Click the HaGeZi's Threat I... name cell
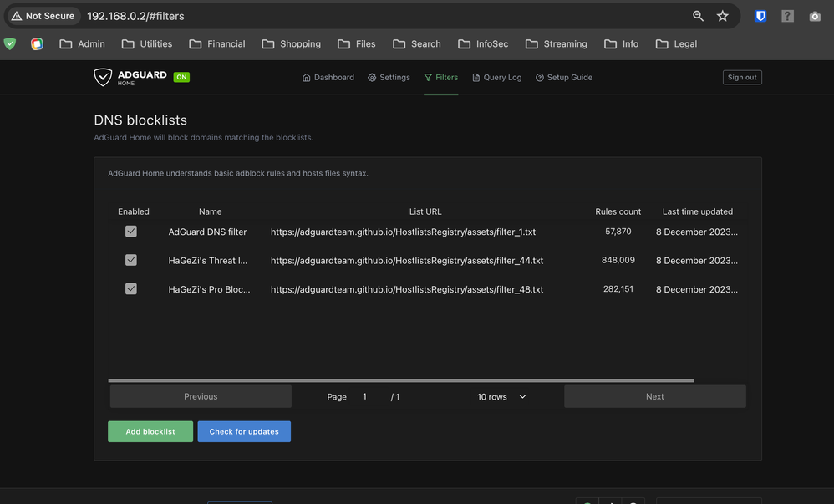The height and width of the screenshot is (504, 834). (x=208, y=260)
